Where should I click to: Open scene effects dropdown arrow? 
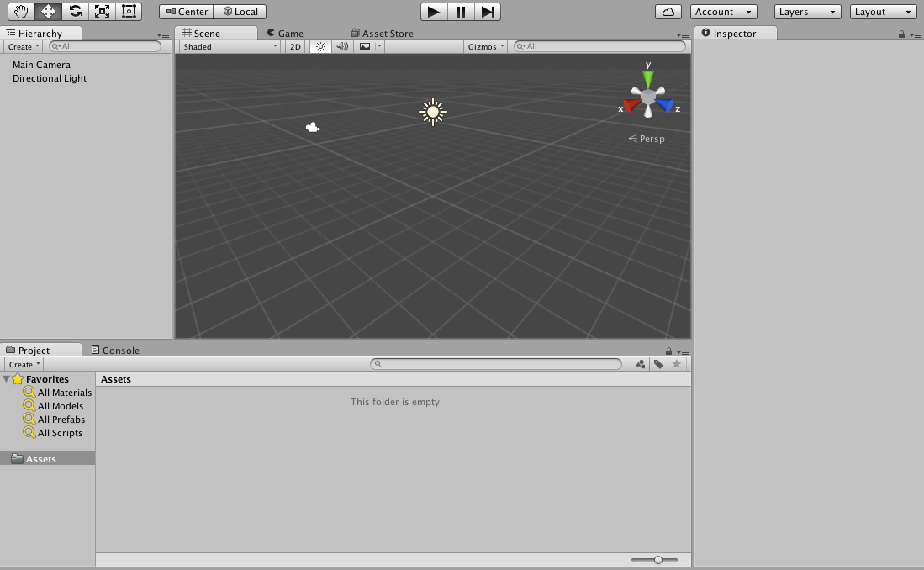coord(379,46)
